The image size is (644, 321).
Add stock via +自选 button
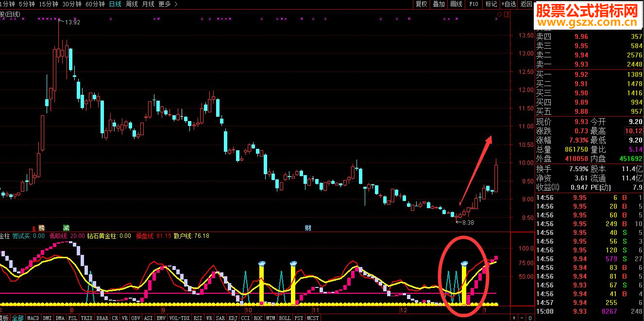click(508, 4)
